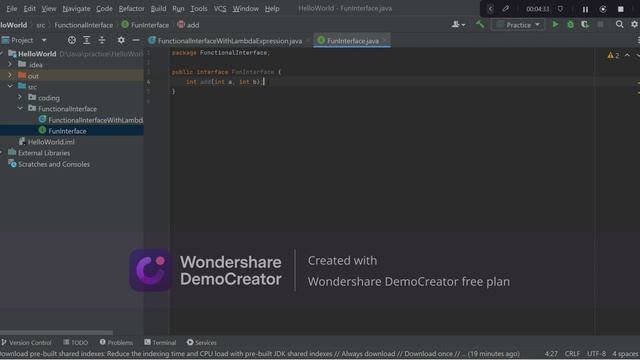
Task: Expand the out folder
Action: coord(10,76)
